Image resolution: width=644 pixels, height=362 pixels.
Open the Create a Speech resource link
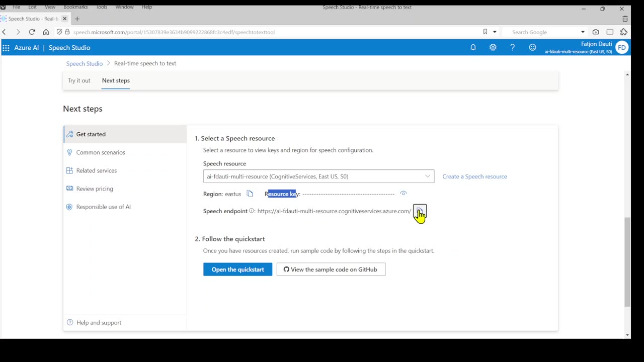tap(474, 176)
